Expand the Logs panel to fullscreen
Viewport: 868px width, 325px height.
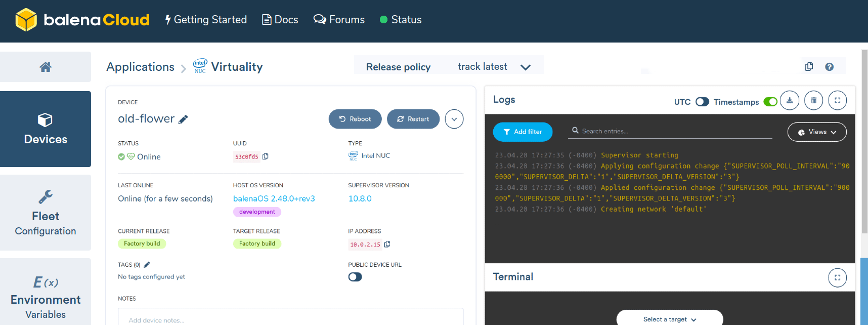click(x=837, y=100)
